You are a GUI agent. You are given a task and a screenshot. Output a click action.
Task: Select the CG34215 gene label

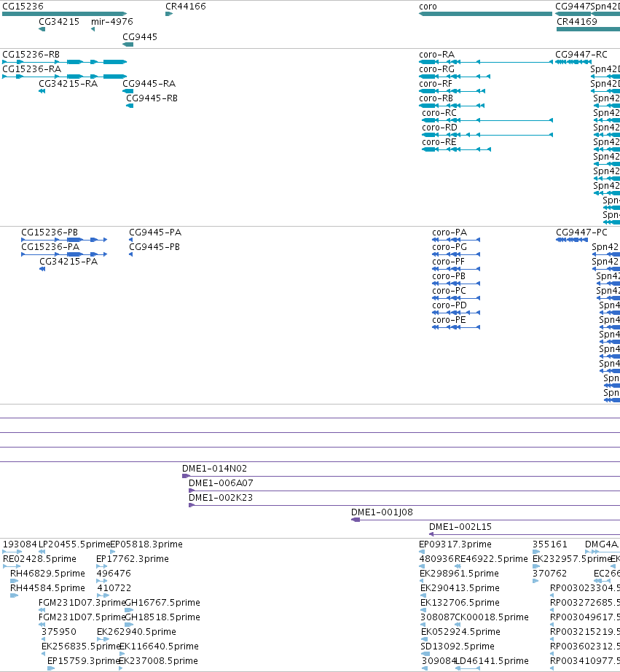[x=59, y=22]
